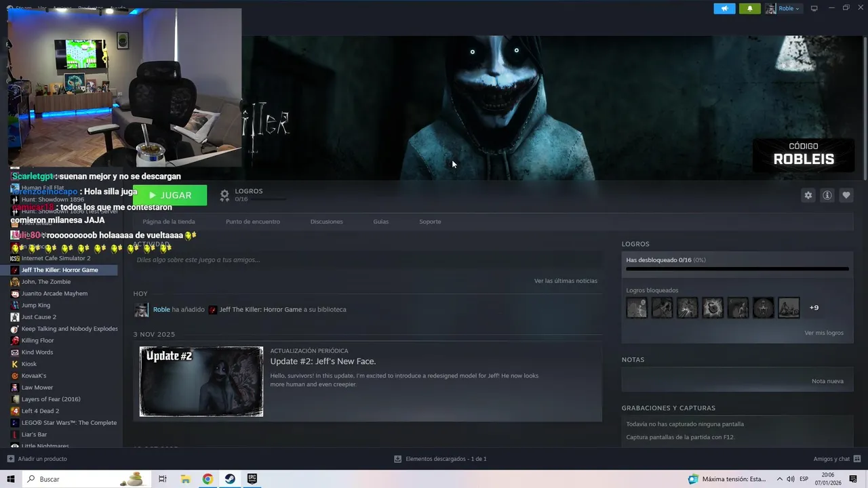
Task: Click the achievements progress bar 0/16
Action: pos(737,268)
